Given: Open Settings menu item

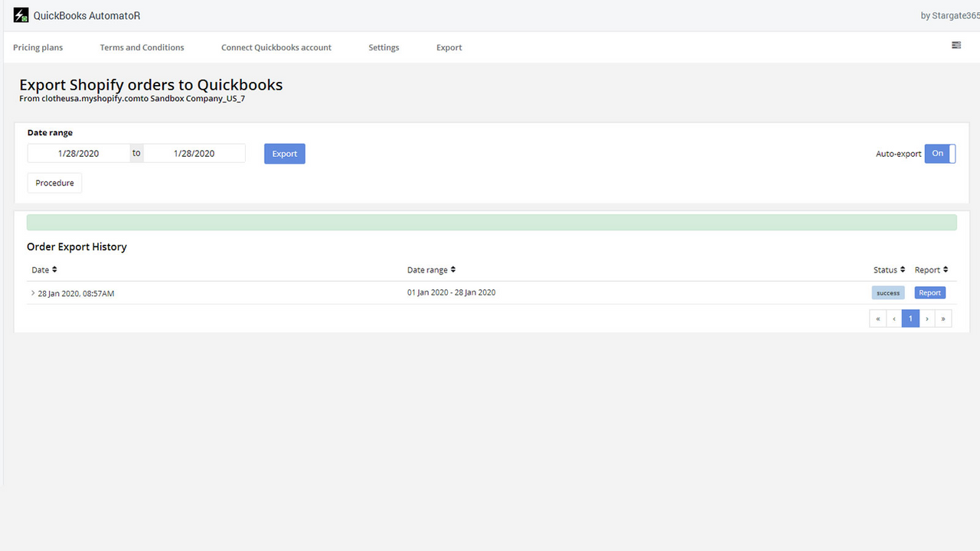Looking at the screenshot, I should [x=384, y=47].
